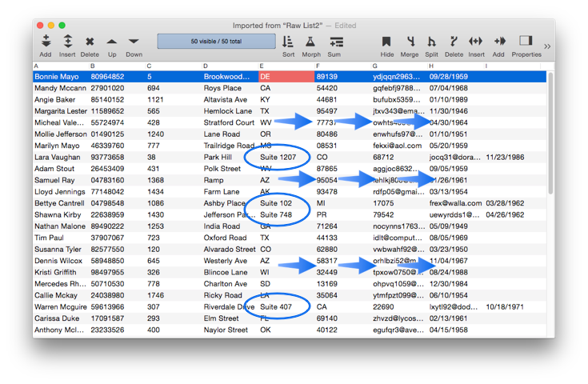Select column header D
This screenshot has width=588, height=384.
230,66
